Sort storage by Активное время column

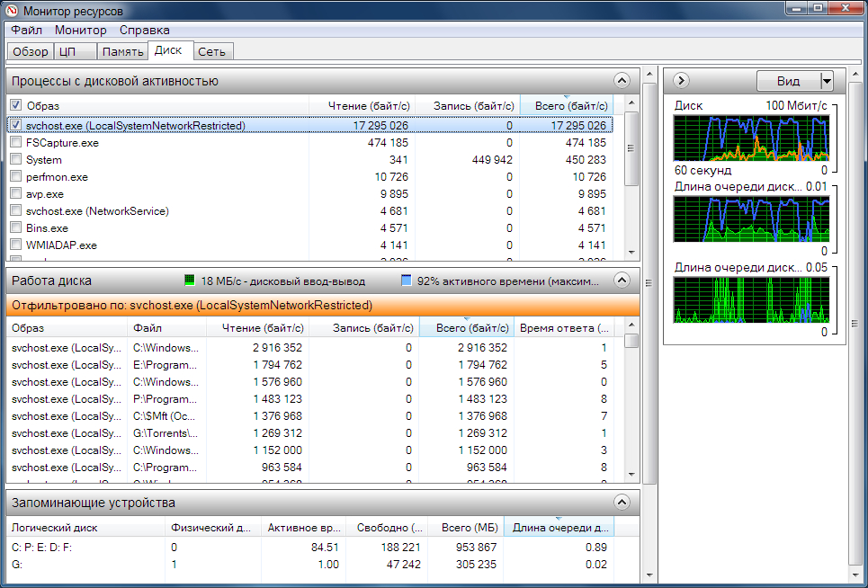[304, 528]
